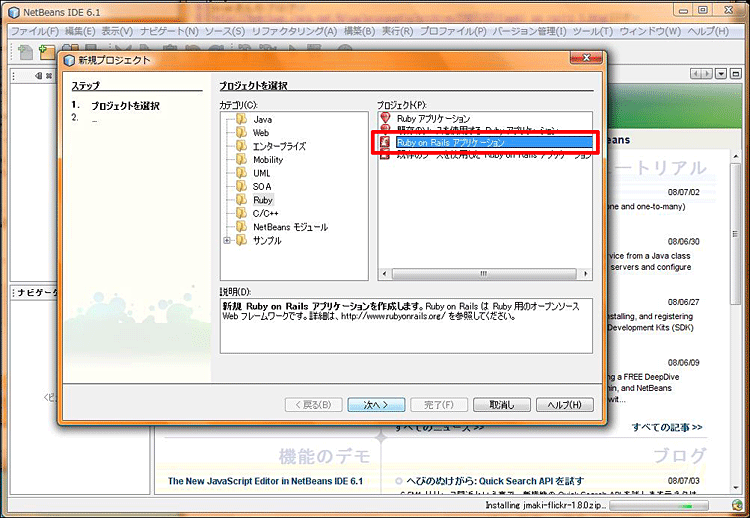Viewport: 750px width, 518px height.
Task: Click the Web category folder icon
Action: [x=242, y=132]
